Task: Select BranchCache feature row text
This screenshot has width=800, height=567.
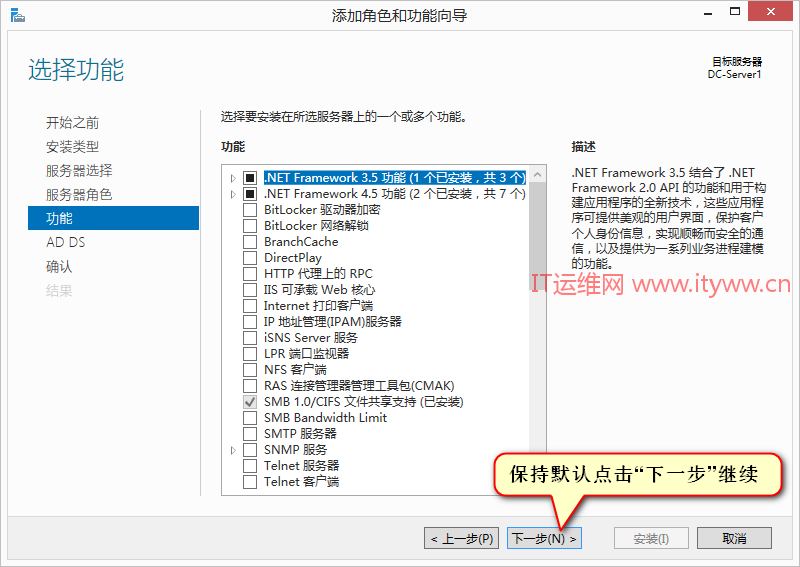Action: point(301,242)
